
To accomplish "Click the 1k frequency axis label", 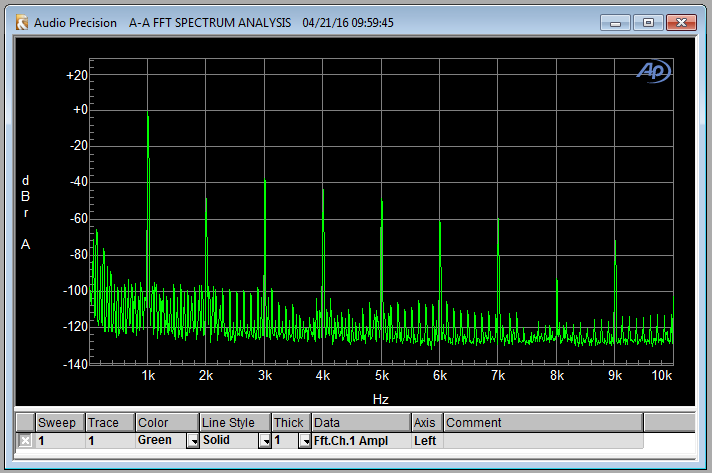I will pos(148,376).
